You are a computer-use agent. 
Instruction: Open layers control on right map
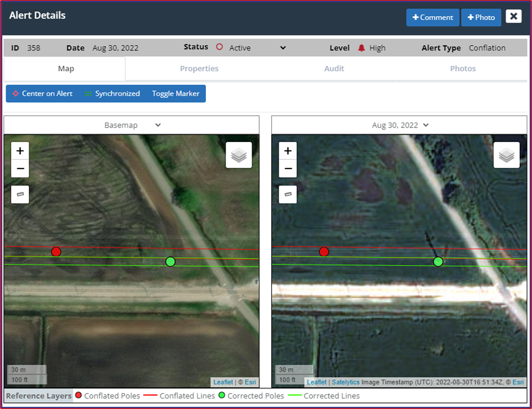click(x=506, y=155)
